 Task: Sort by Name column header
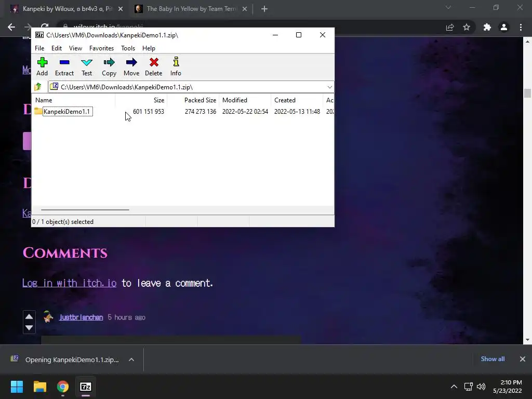74,100
